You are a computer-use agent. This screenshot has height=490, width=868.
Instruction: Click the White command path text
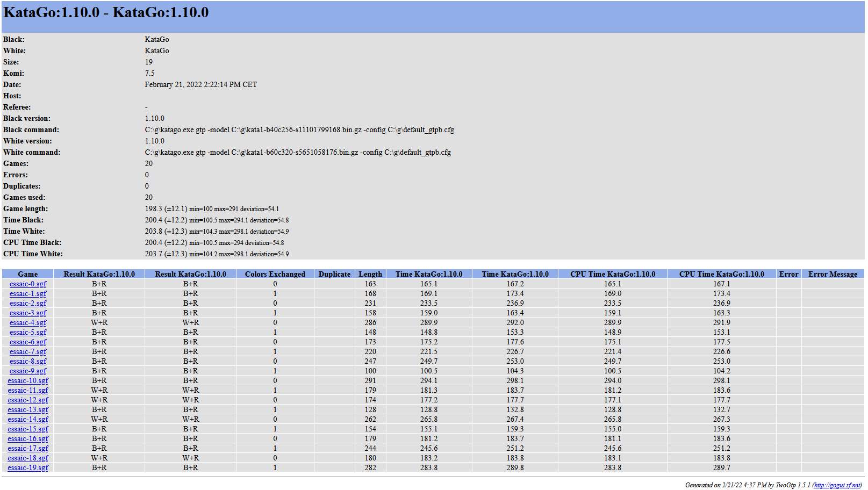pyautogui.click(x=298, y=152)
